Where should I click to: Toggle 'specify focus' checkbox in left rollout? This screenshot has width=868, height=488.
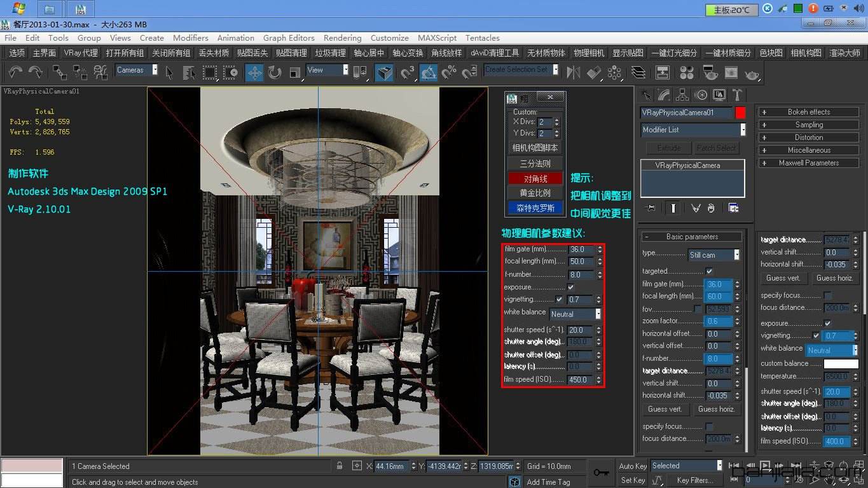[x=709, y=426]
